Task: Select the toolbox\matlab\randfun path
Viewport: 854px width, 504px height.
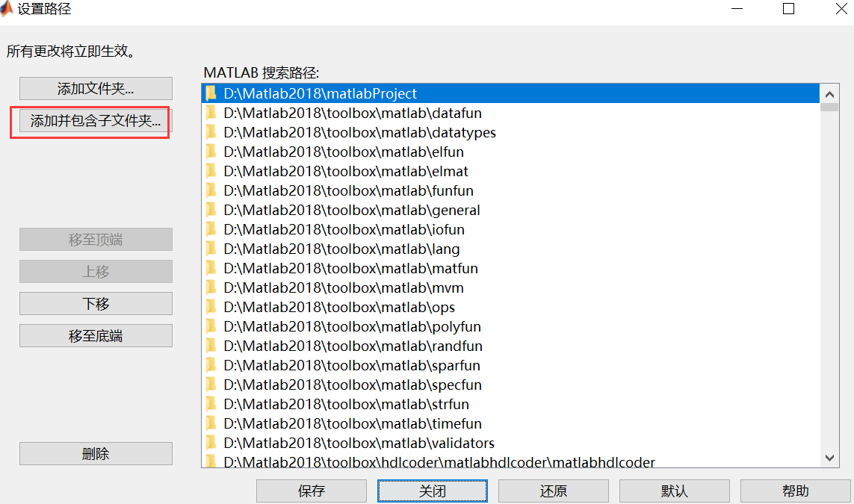Action: click(x=510, y=346)
